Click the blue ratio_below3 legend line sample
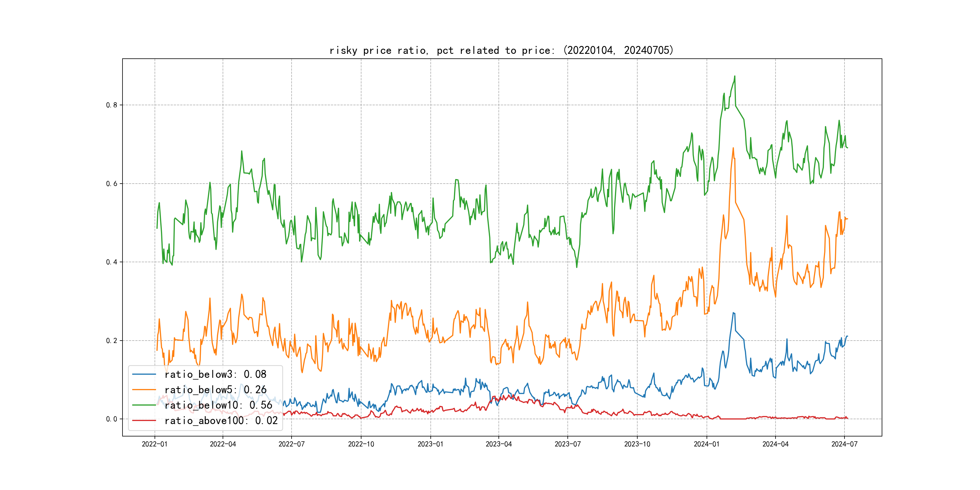The height and width of the screenshot is (490, 980). coord(144,374)
